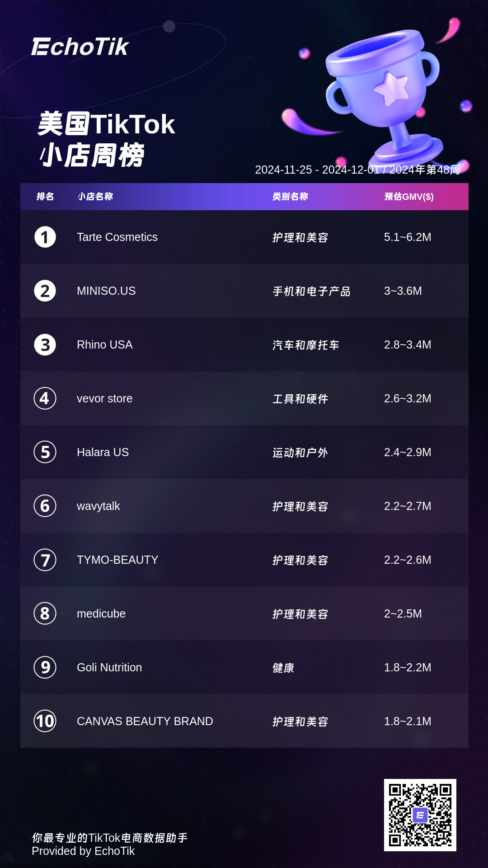
Task: Click the purple trophy cup graphic
Action: pos(383,93)
